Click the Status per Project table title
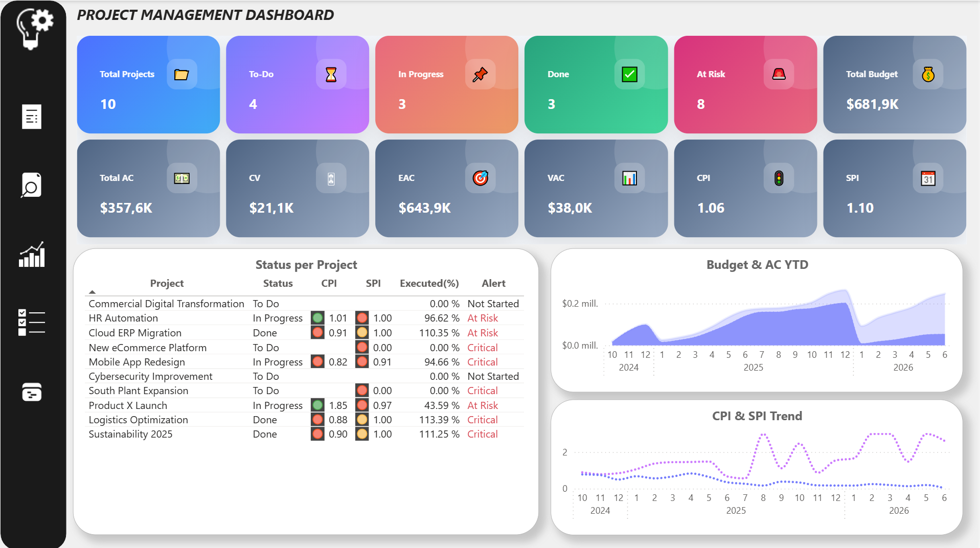The image size is (980, 548). (x=306, y=265)
